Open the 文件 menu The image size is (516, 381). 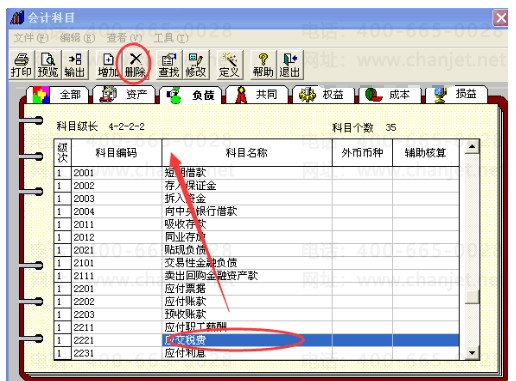click(x=31, y=38)
